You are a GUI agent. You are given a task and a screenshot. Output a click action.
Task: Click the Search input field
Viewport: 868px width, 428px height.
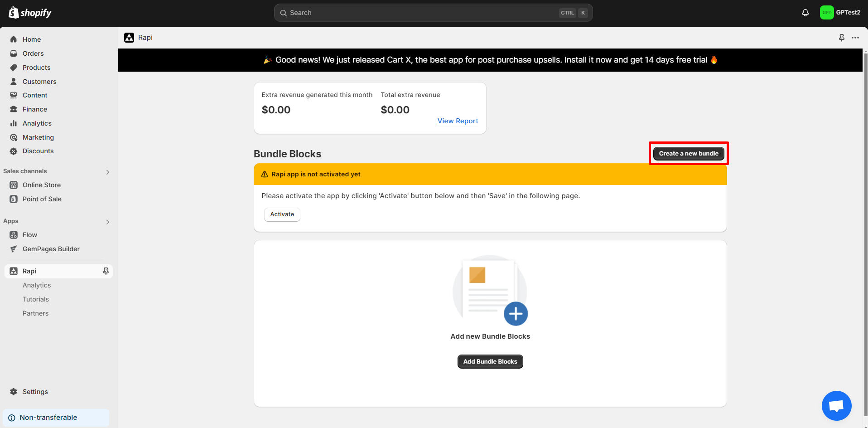point(421,13)
